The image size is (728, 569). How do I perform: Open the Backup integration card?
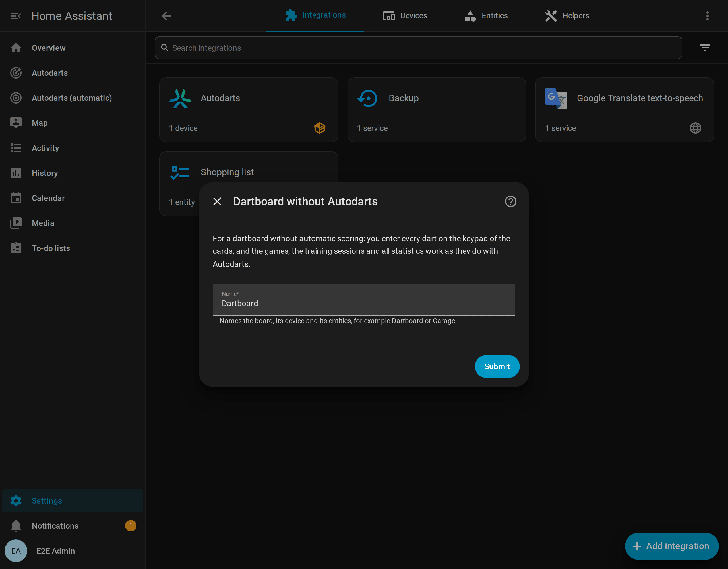point(436,110)
